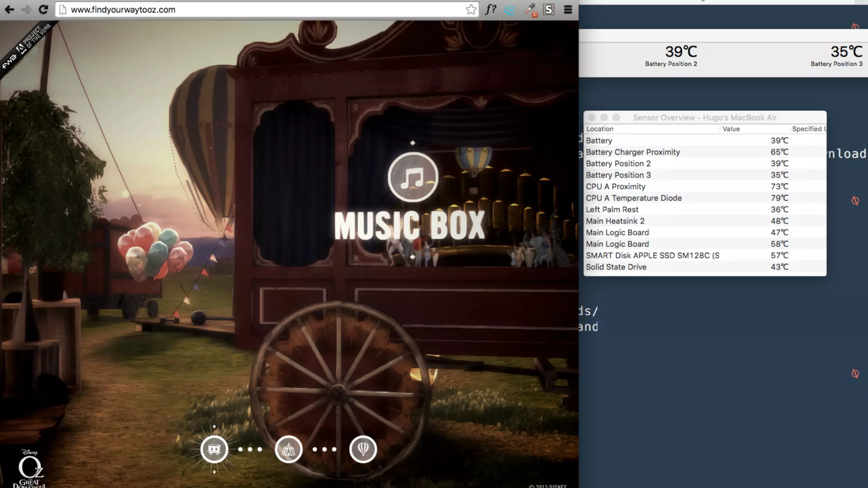Bookmark the page with the star icon
Screen dimensions: 868x488
(471, 10)
